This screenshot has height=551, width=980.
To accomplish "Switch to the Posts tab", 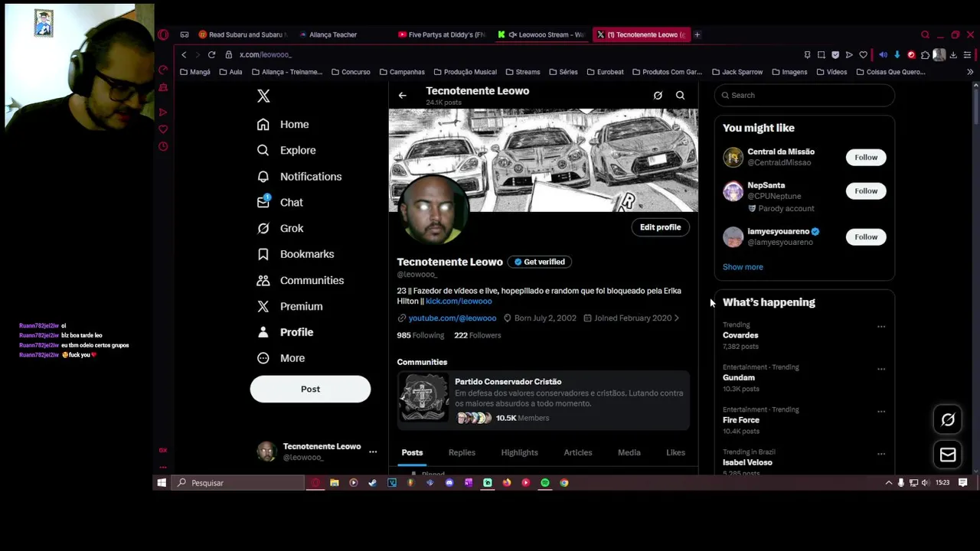I will click(x=412, y=452).
